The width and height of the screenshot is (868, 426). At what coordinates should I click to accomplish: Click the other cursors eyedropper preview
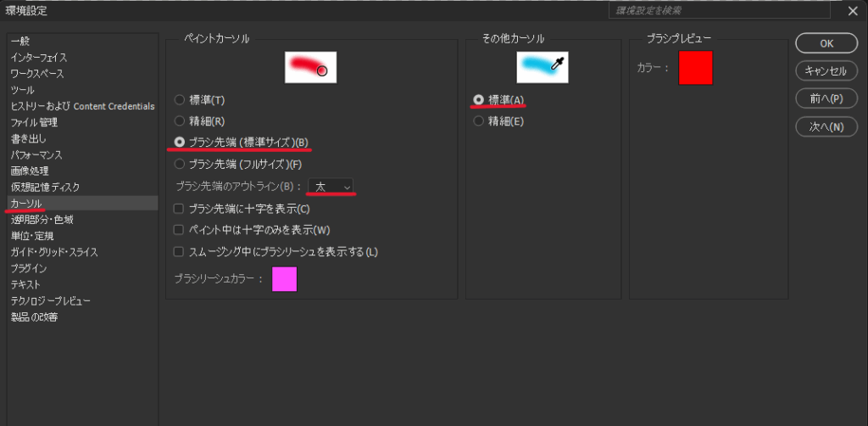point(542,67)
